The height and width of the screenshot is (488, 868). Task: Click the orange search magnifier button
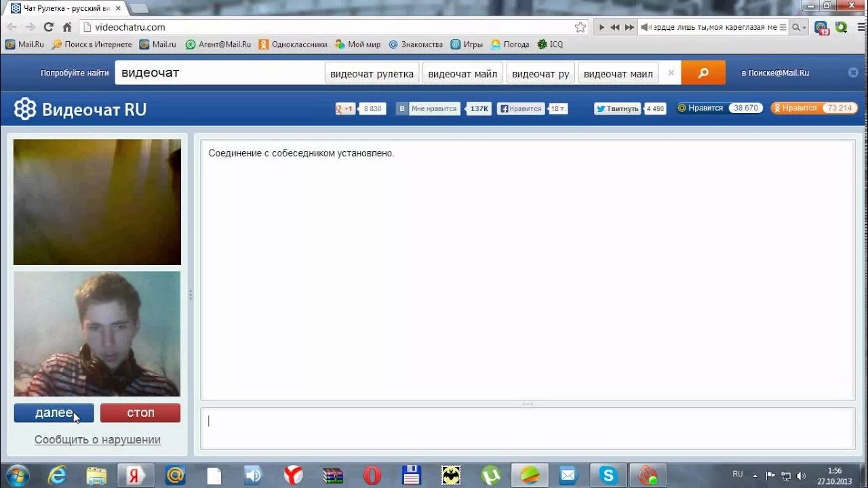(703, 73)
